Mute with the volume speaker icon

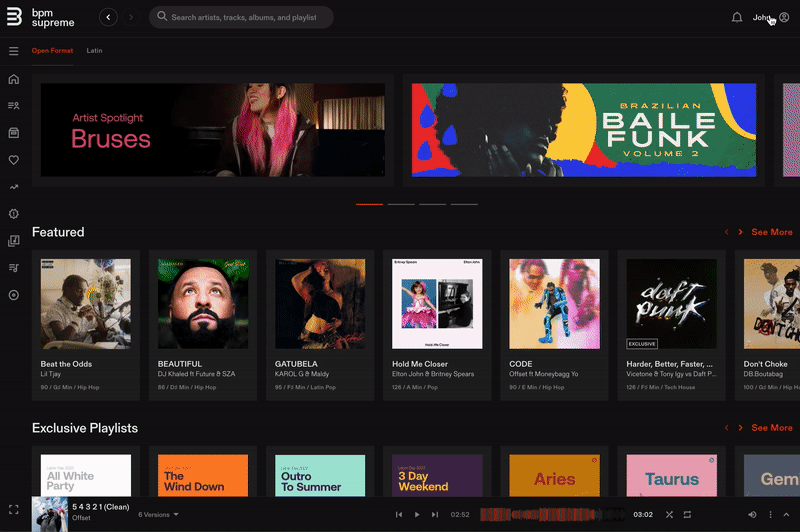(752, 515)
